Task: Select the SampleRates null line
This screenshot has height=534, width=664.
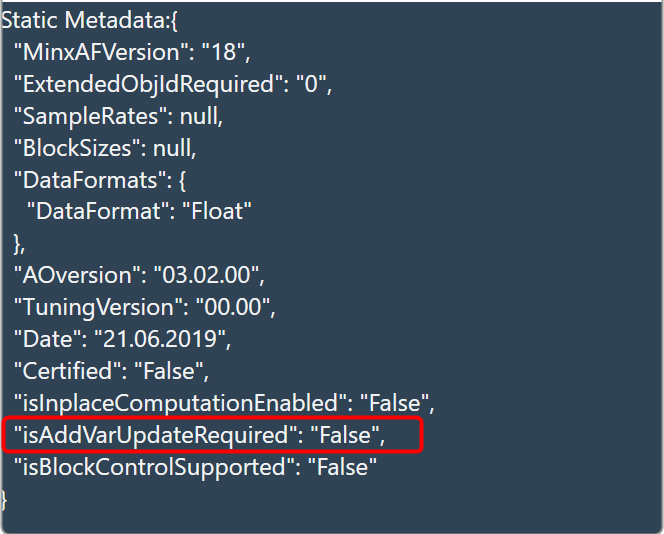Action: tap(118, 116)
